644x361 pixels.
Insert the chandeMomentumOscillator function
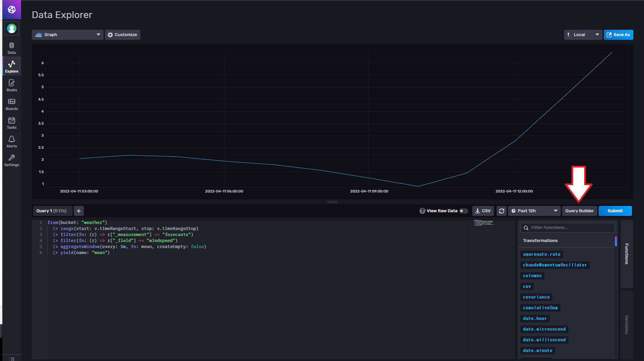coord(555,265)
